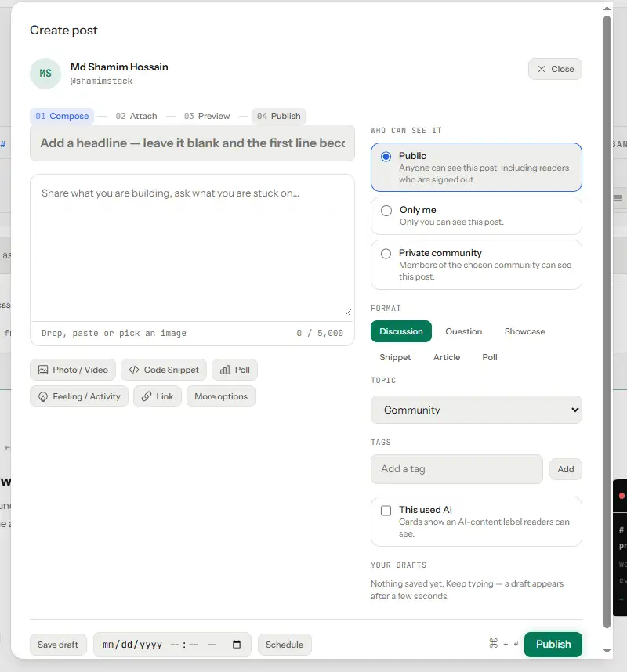
Task: Choose the Question format
Action: (464, 331)
